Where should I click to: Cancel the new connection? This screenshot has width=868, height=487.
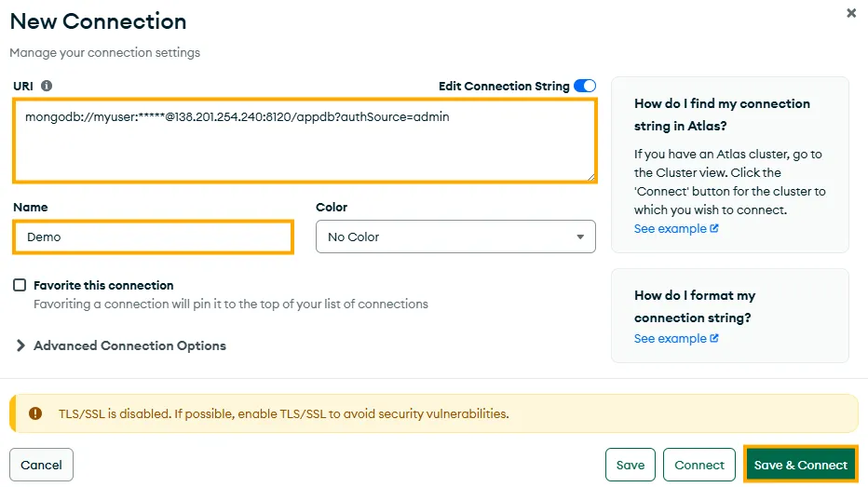41,465
